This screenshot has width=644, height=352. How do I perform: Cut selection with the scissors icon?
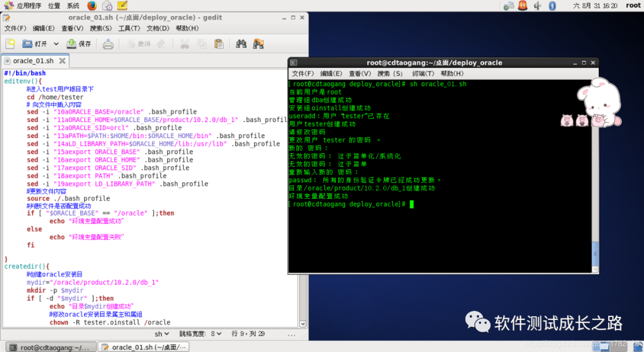click(185, 43)
